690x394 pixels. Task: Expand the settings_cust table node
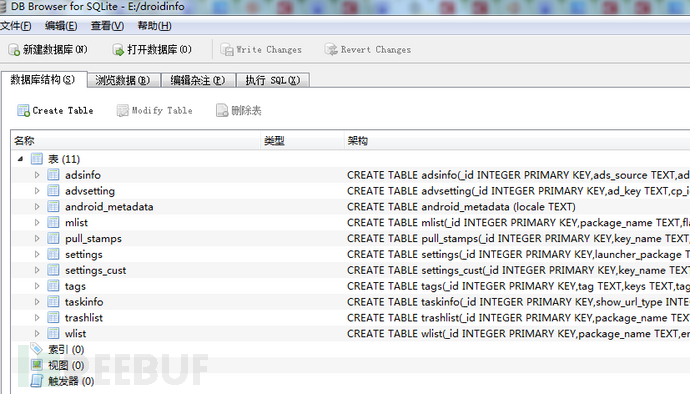37,270
